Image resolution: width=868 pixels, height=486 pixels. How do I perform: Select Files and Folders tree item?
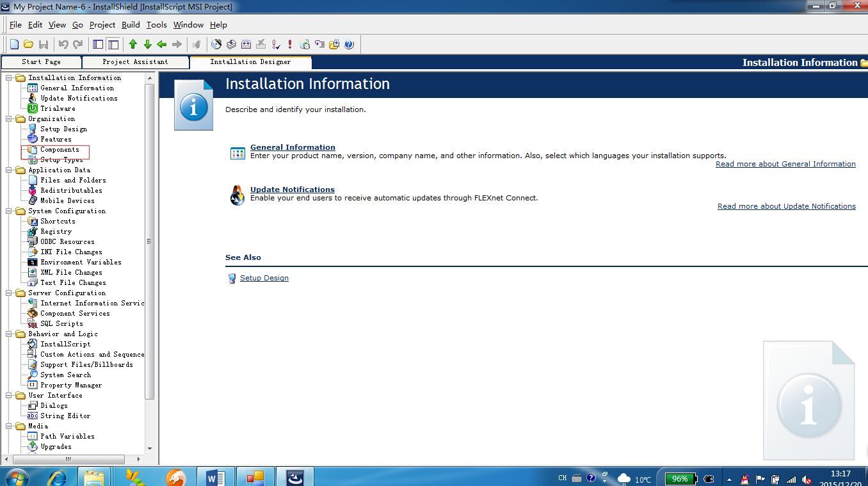pos(73,181)
